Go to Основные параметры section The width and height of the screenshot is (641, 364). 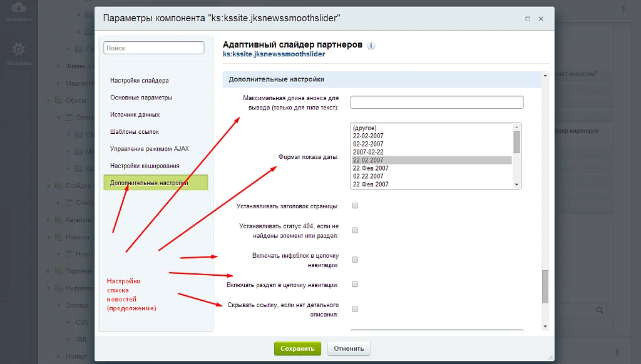[141, 98]
